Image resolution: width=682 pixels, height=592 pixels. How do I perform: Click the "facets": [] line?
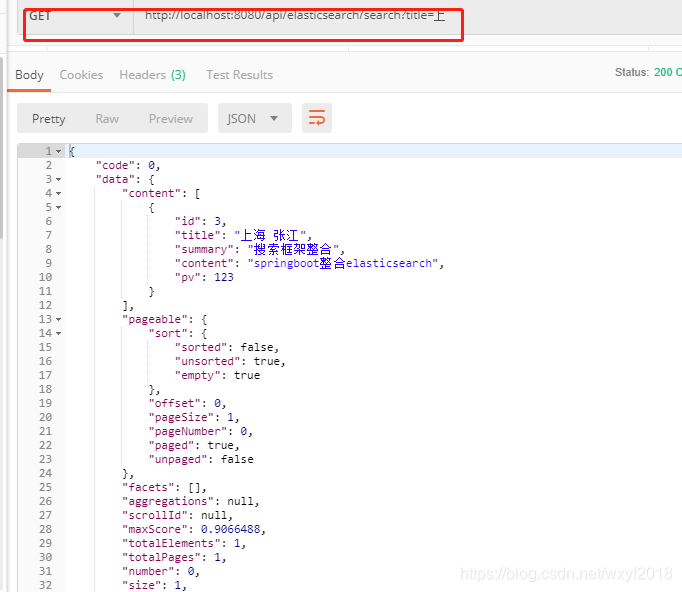164,487
